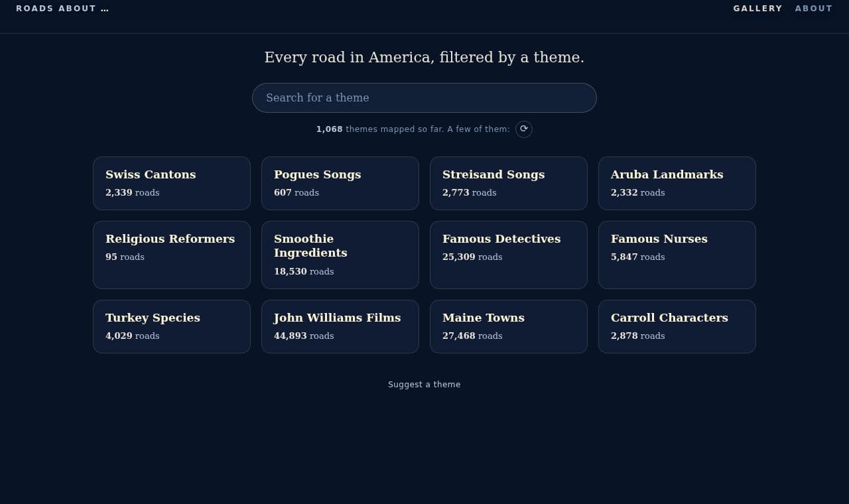Open the Aruba Landmarks theme card

(x=677, y=183)
